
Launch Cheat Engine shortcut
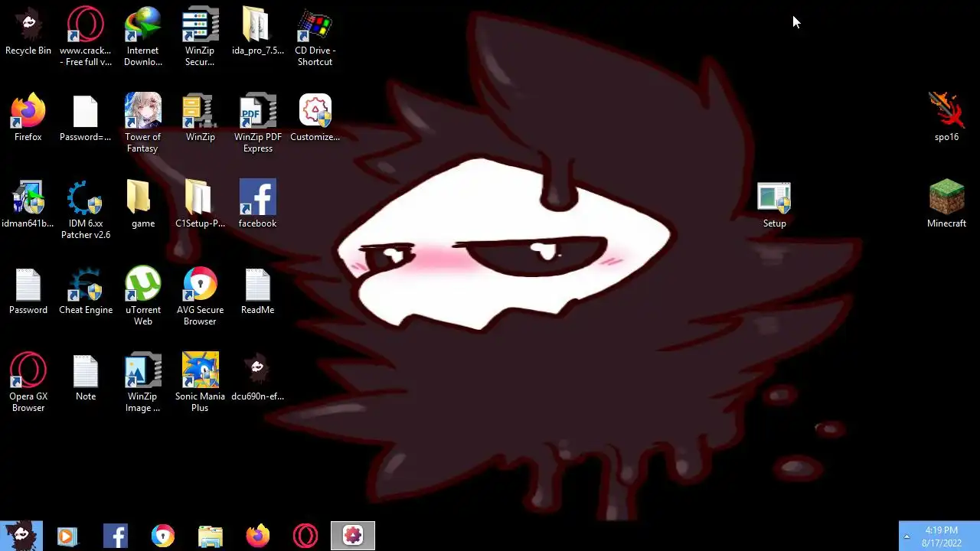tap(86, 291)
